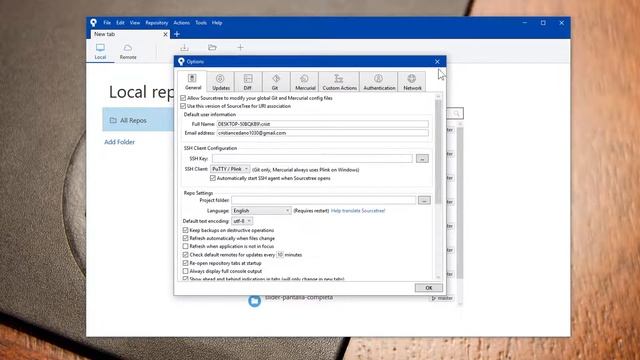Select the Local repositories icon
Screen dimensions: 640x360
pyautogui.click(x=100, y=51)
